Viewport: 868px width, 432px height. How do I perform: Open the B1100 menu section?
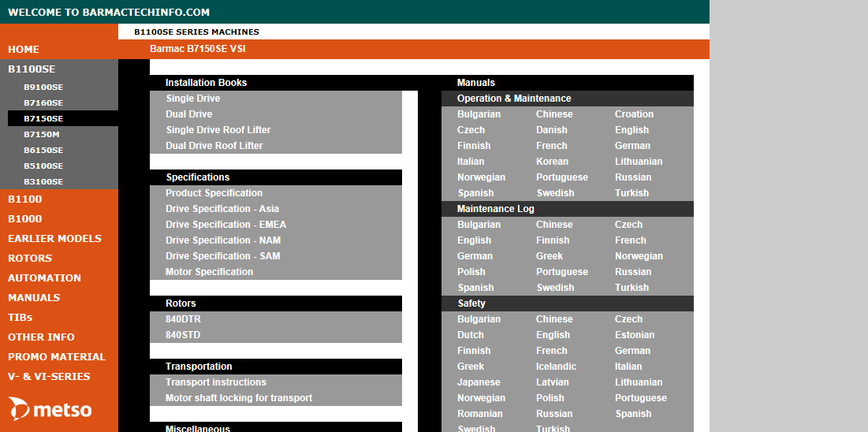[25, 199]
